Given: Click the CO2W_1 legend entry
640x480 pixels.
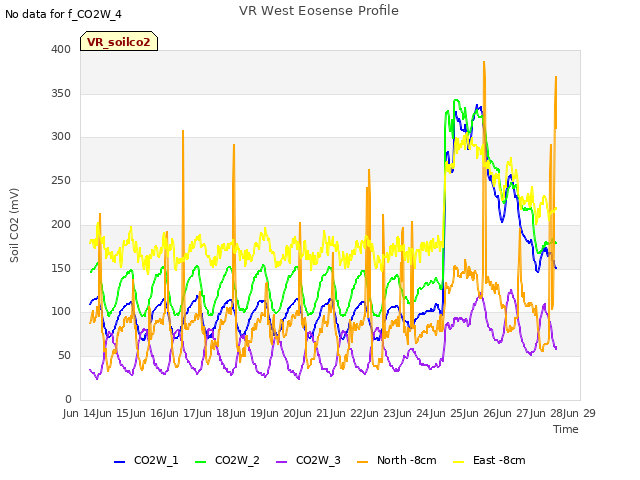Looking at the screenshot, I should [146, 460].
